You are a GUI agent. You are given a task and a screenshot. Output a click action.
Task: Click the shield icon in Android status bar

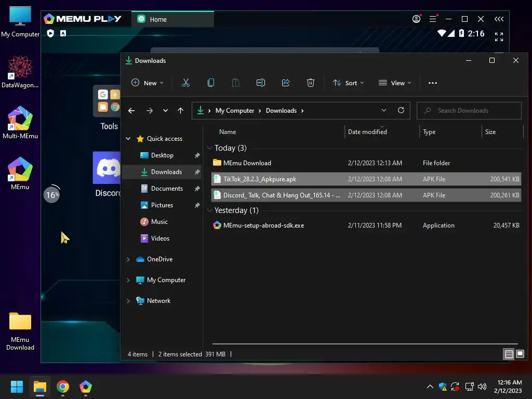[50, 33]
